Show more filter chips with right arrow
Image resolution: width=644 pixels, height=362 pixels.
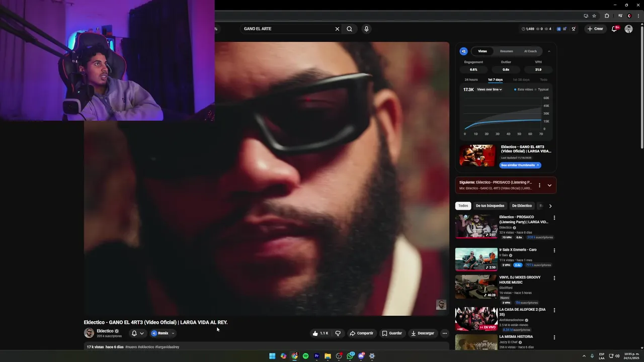(x=550, y=206)
